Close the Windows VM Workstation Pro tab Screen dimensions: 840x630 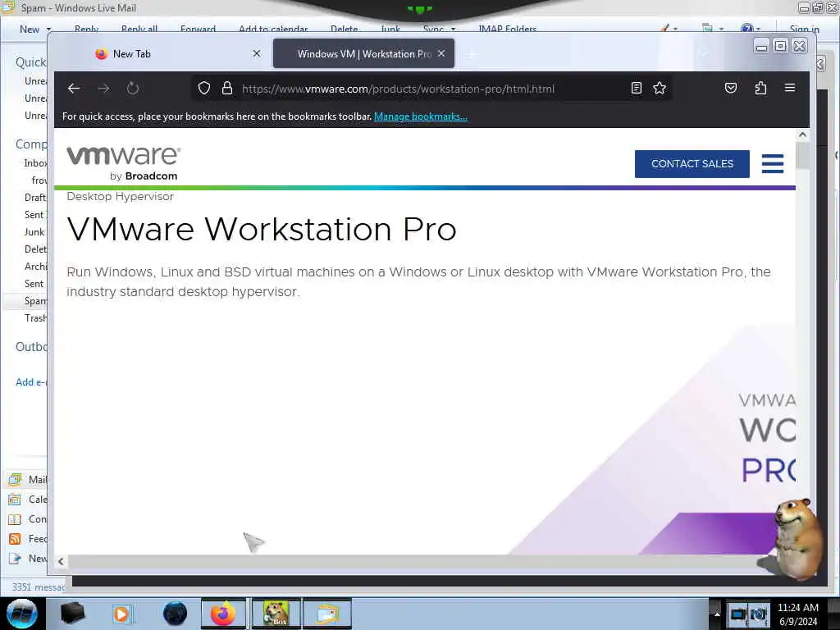tap(441, 53)
